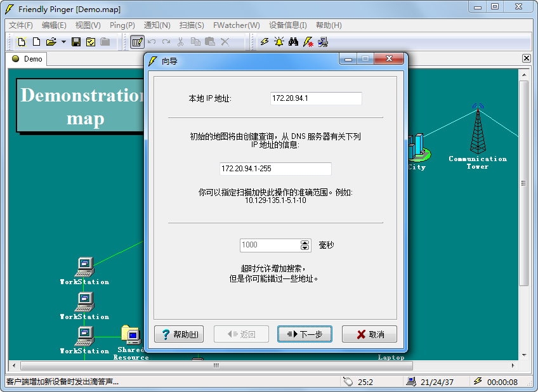Viewport: 538px width, 392px height.
Task: Click the 本地 IP 地址 input field
Action: coord(316,98)
